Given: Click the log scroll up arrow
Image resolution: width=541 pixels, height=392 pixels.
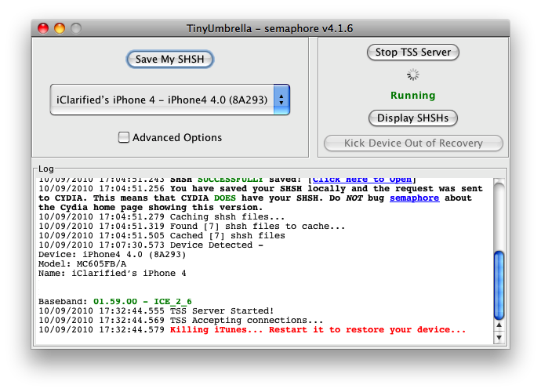Looking at the screenshot, I should [x=499, y=325].
